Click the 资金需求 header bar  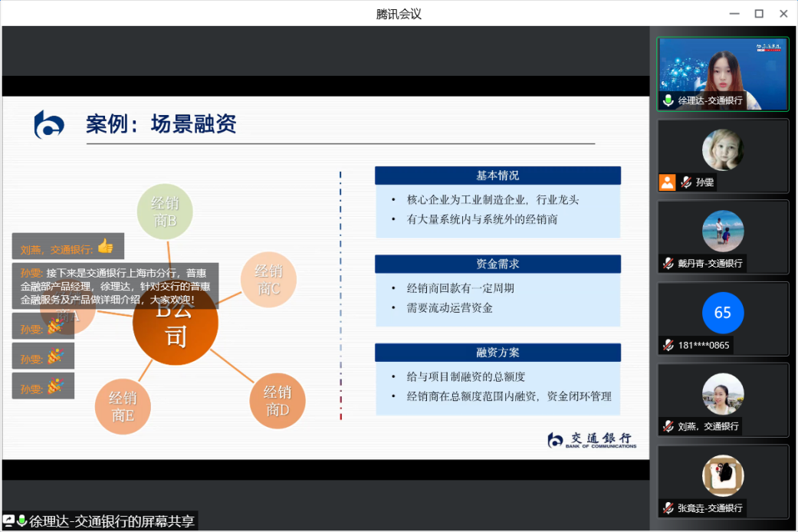pos(498,264)
